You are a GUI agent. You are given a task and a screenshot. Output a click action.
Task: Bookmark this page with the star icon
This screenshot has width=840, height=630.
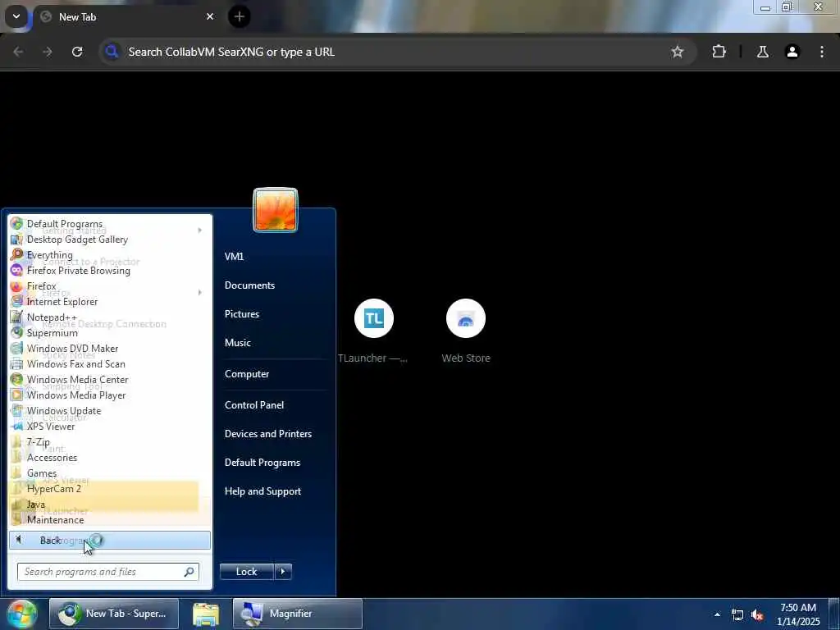coord(677,52)
